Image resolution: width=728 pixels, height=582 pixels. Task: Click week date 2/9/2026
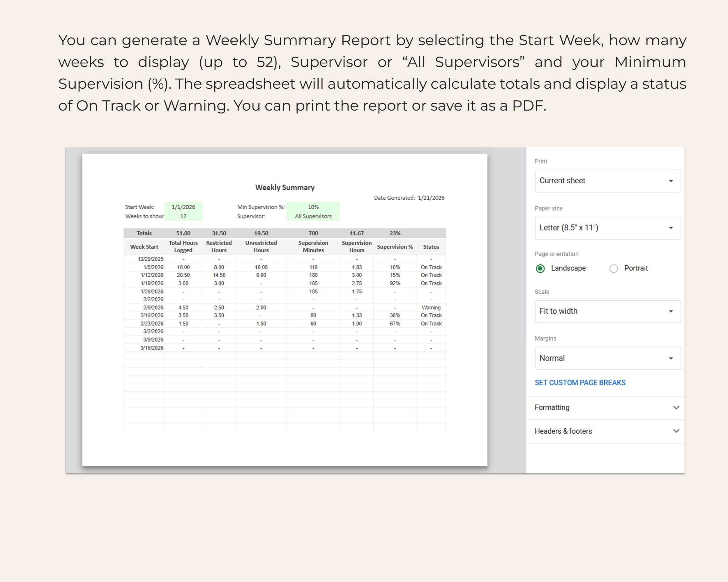pyautogui.click(x=153, y=308)
